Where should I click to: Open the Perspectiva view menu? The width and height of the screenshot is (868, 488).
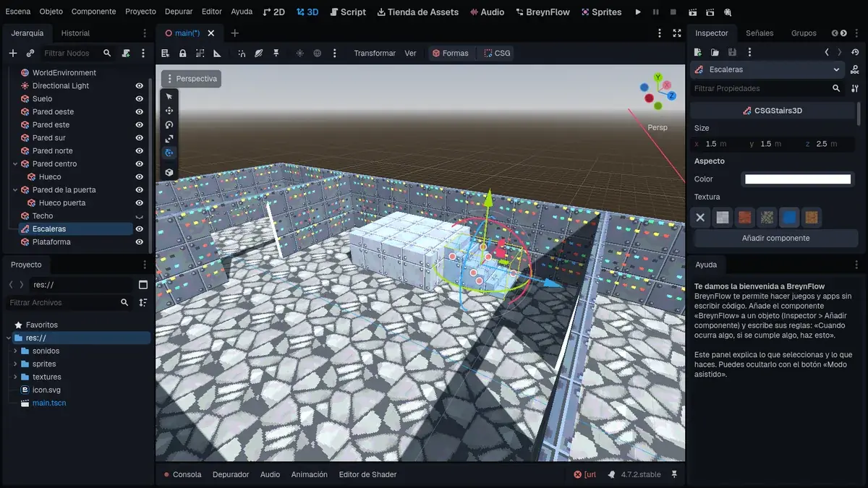191,79
